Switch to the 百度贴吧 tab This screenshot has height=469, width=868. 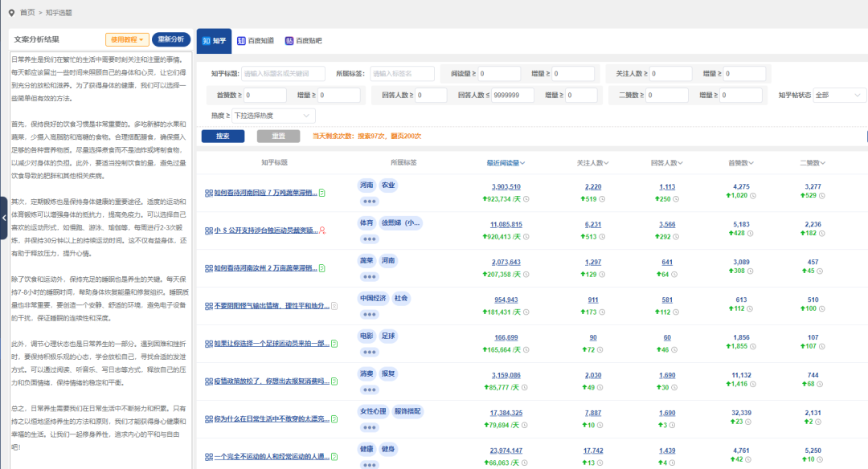tap(303, 41)
